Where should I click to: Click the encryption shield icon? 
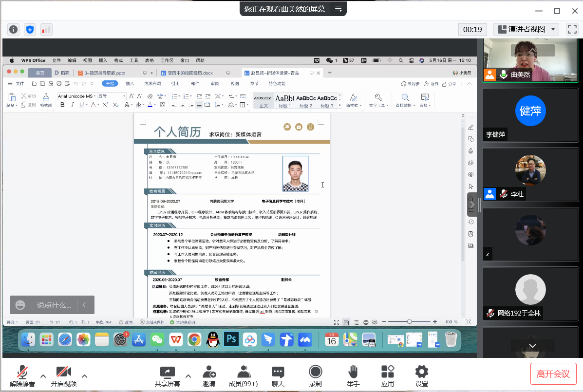(30, 29)
